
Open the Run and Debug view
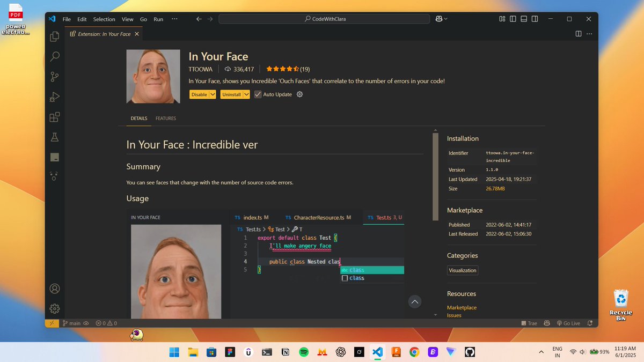(x=54, y=97)
